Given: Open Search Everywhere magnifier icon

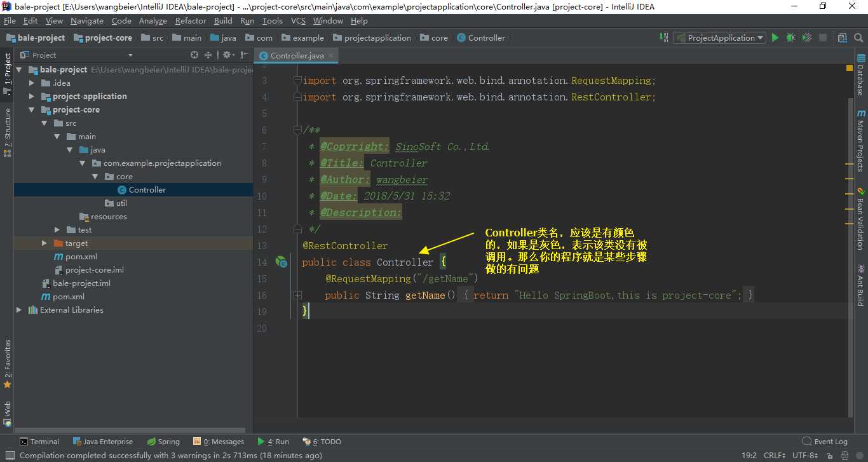Looking at the screenshot, I should [858, 37].
